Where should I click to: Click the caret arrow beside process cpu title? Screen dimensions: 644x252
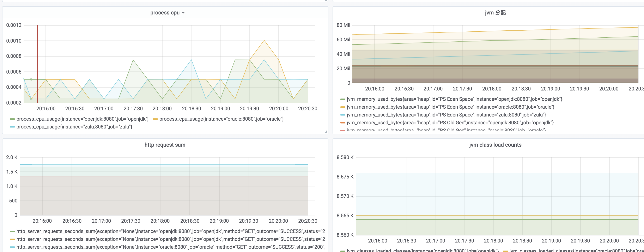183,13
